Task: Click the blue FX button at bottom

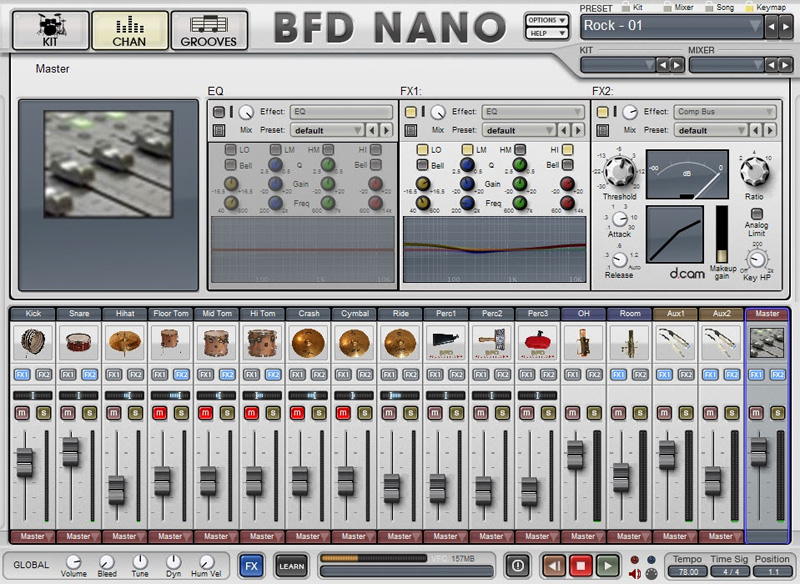Action: point(252,566)
